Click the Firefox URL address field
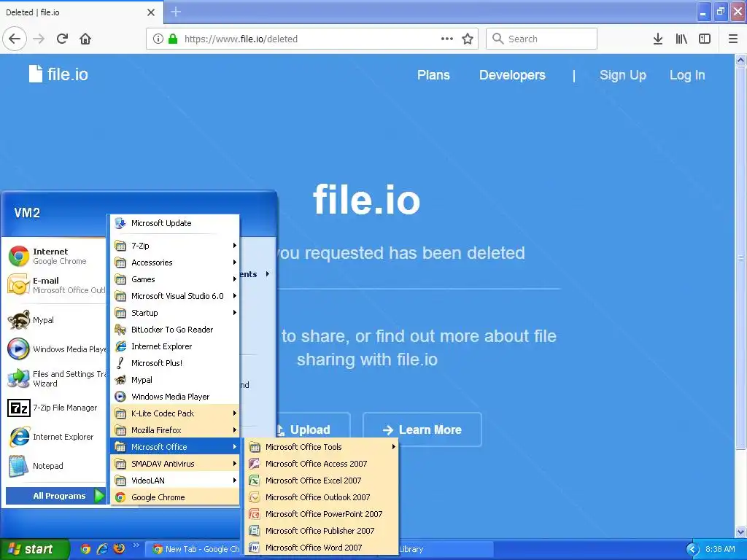The height and width of the screenshot is (560, 747). coord(311,39)
